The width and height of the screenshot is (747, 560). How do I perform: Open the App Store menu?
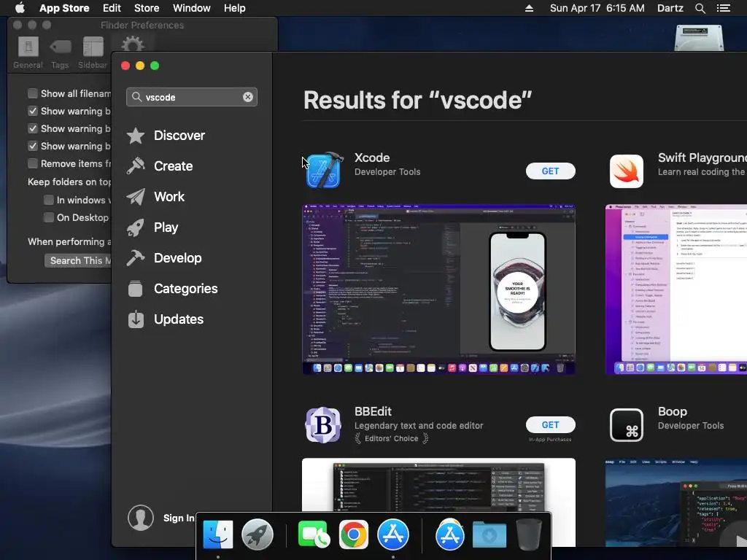[64, 8]
